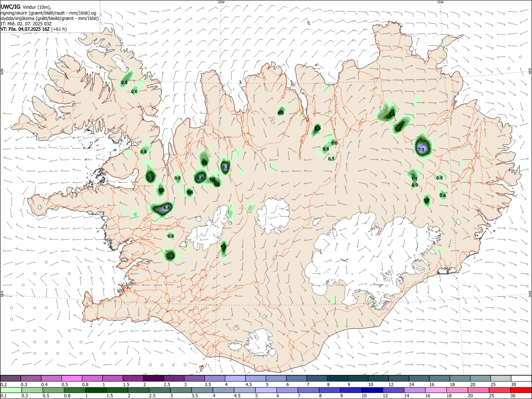Viewport: 532px width, 399px height.
Task: Select the 3.2 precipitation value label
Action: [150, 178]
